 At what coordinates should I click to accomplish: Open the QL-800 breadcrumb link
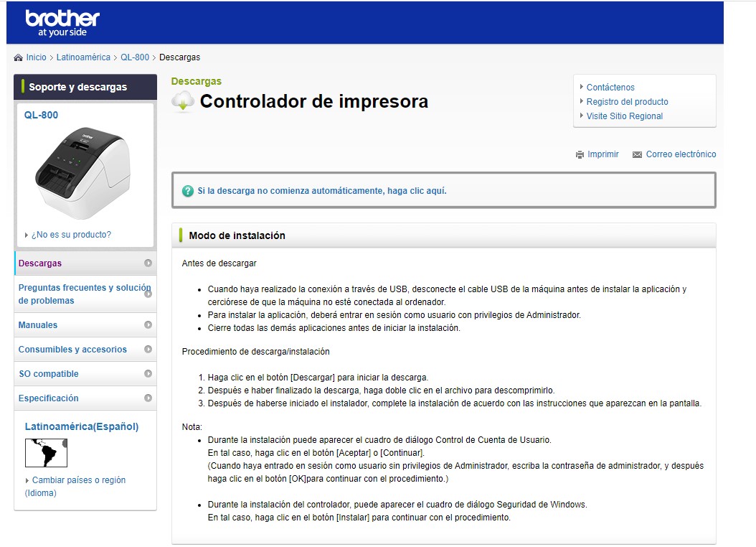(x=135, y=57)
